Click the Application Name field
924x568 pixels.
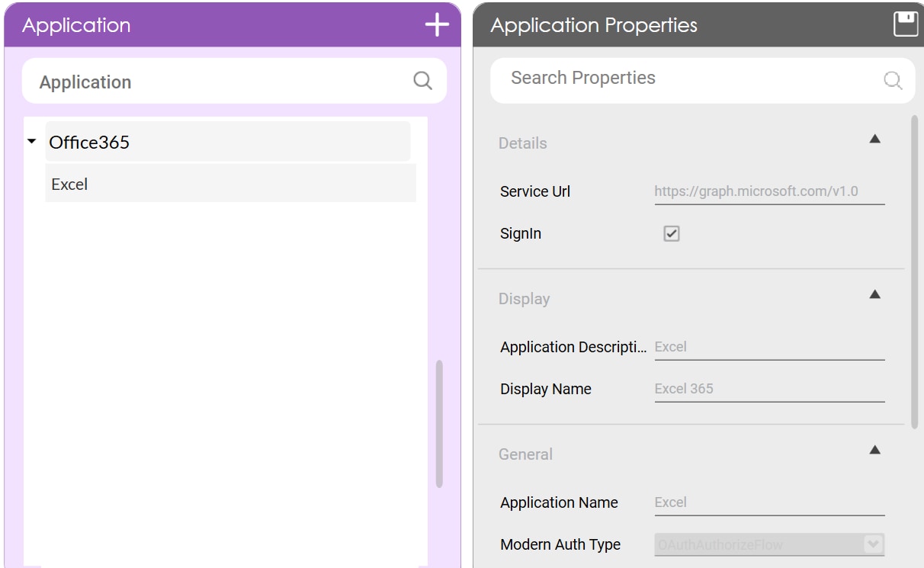(769, 503)
